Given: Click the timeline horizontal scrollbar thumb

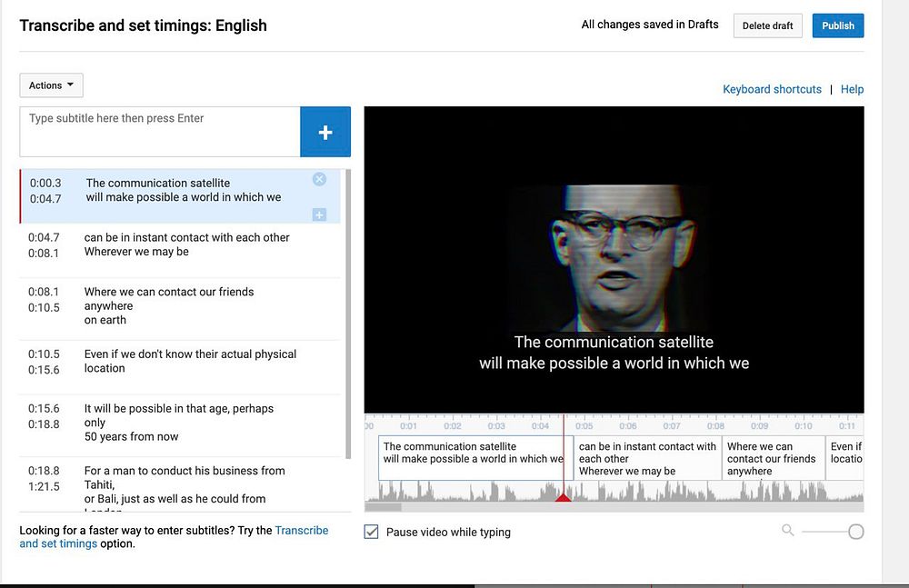Looking at the screenshot, I should pyautogui.click(x=383, y=507).
